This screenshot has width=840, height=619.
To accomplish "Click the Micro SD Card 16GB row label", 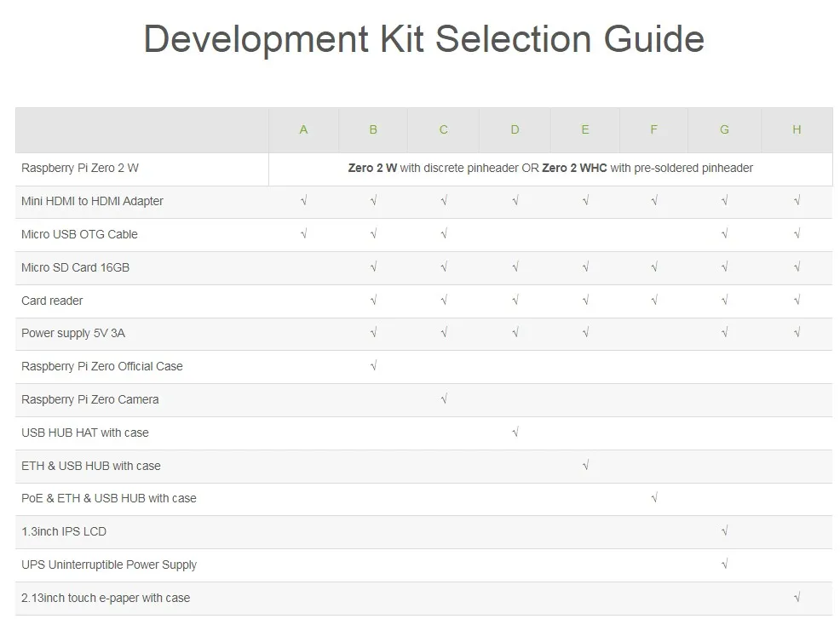I will pyautogui.click(x=76, y=267).
